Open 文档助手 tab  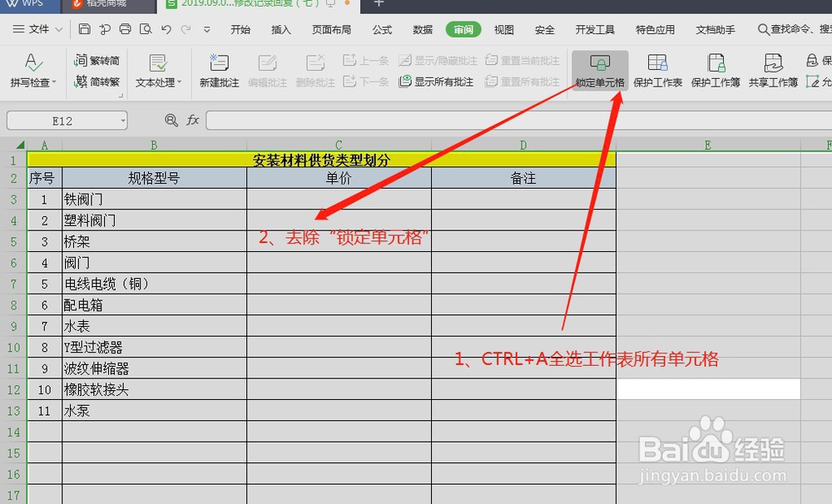[716, 30]
